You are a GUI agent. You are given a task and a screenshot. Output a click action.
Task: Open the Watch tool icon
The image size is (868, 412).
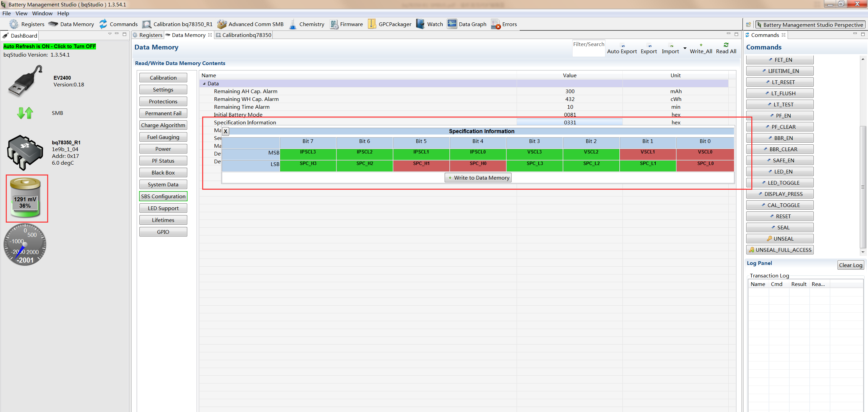[x=420, y=24]
